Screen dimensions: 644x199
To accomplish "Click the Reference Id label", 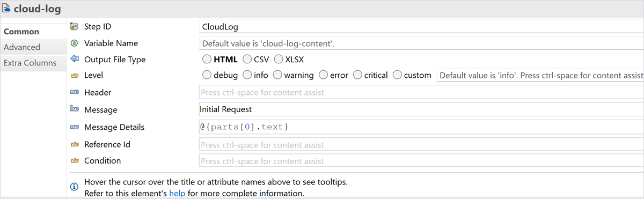I will 107,144.
